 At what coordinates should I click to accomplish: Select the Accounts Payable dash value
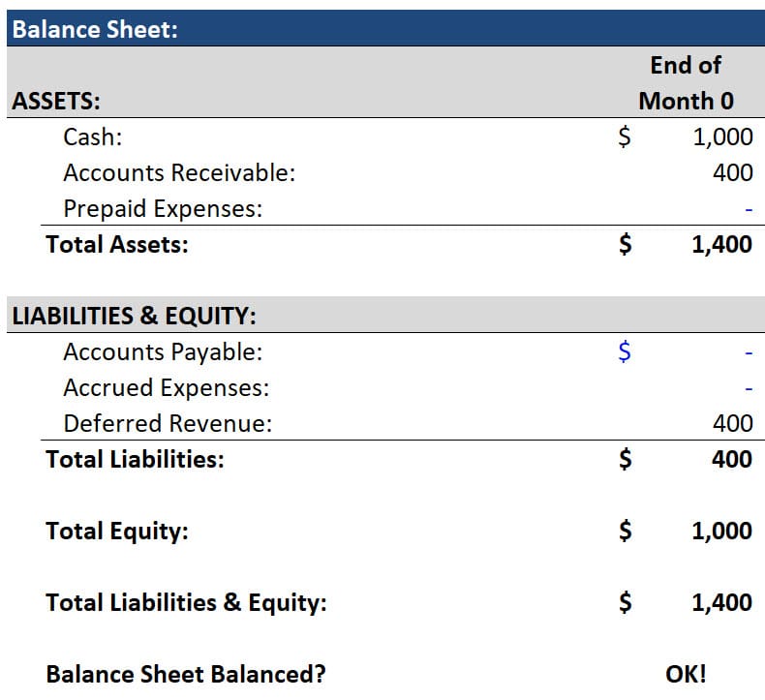point(749,353)
